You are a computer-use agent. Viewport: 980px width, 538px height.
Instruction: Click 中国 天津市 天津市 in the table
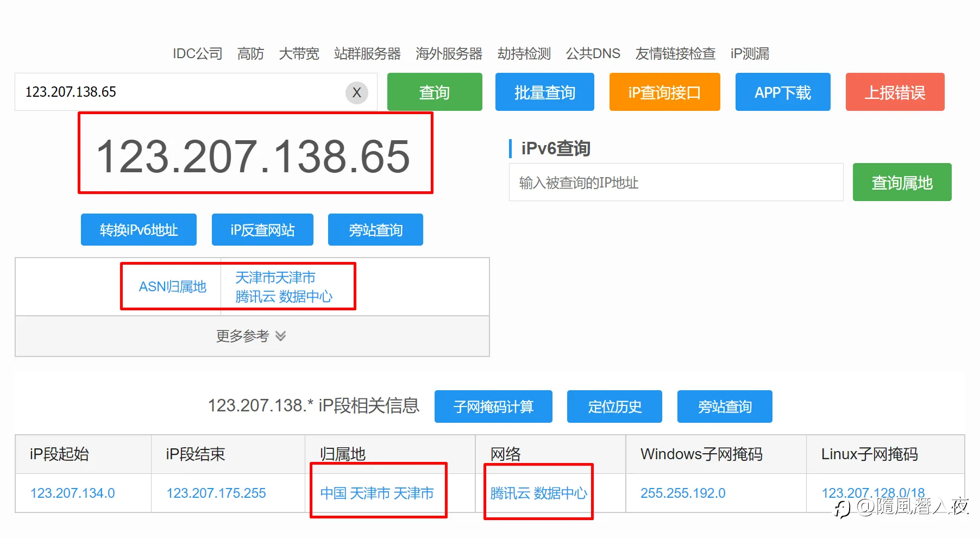point(377,493)
